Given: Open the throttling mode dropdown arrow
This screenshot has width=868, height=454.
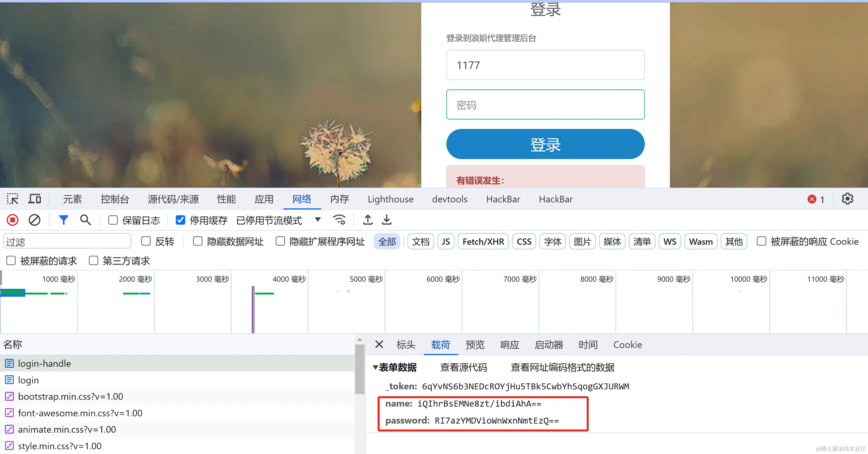Looking at the screenshot, I should point(317,220).
